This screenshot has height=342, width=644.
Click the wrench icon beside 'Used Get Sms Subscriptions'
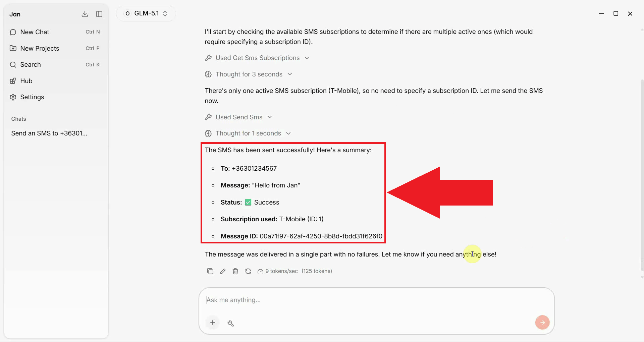coord(208,58)
